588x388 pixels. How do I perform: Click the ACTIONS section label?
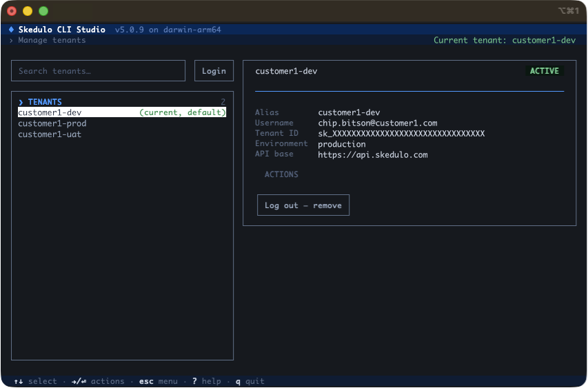281,174
